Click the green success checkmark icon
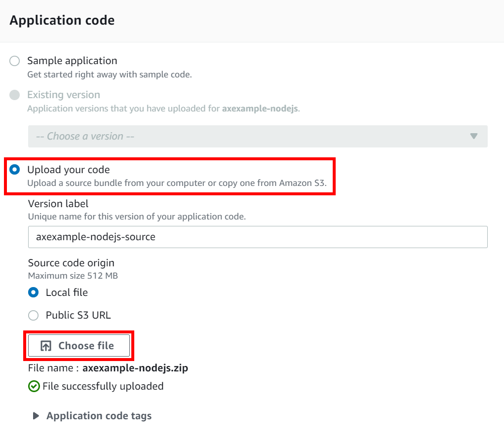This screenshot has height=436, width=504. 33,386
